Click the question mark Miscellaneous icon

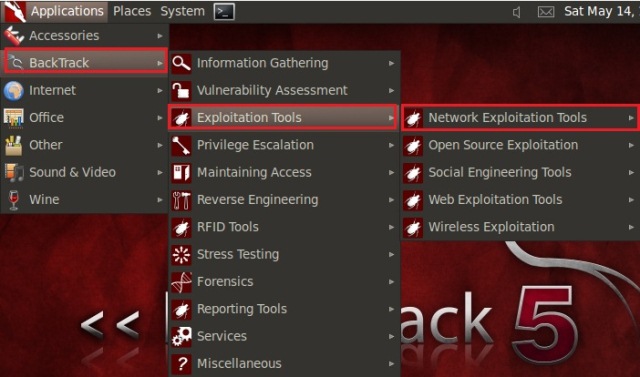pos(181,364)
